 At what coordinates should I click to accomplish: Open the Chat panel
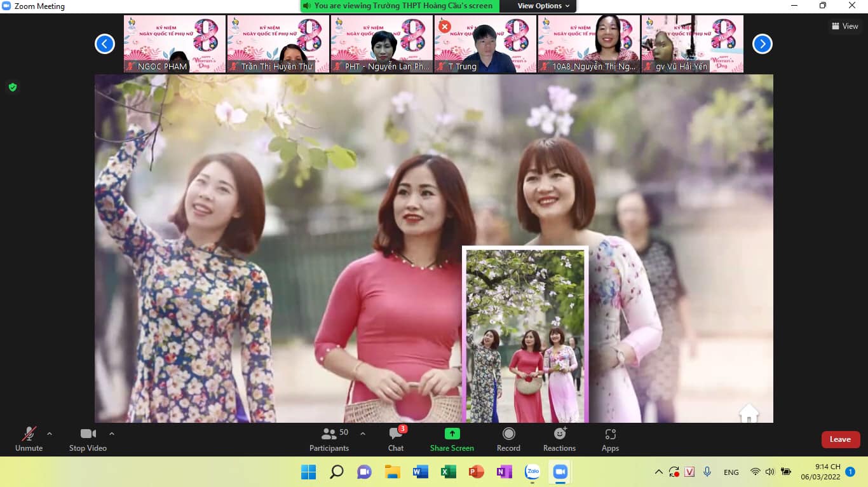[396, 439]
